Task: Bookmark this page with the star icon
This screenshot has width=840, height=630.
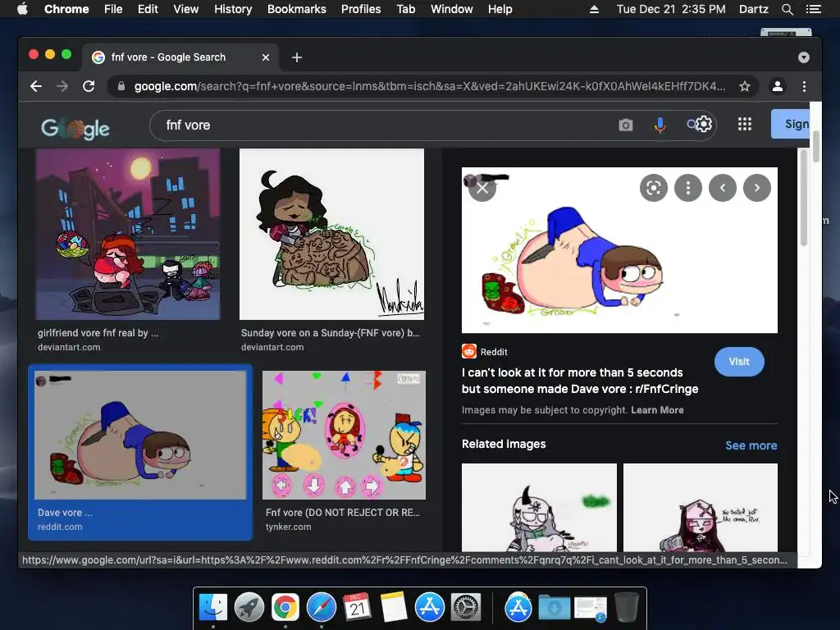Action: click(x=745, y=86)
